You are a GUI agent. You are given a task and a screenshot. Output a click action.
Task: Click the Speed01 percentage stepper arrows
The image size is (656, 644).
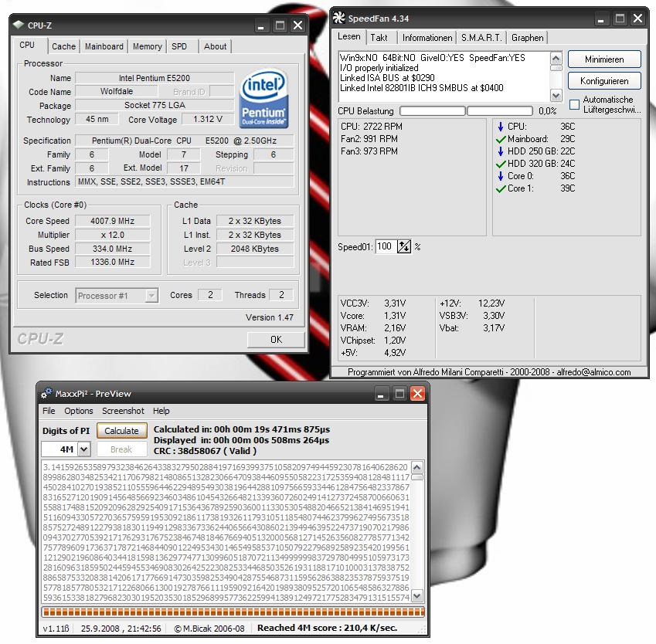pyautogui.click(x=404, y=247)
